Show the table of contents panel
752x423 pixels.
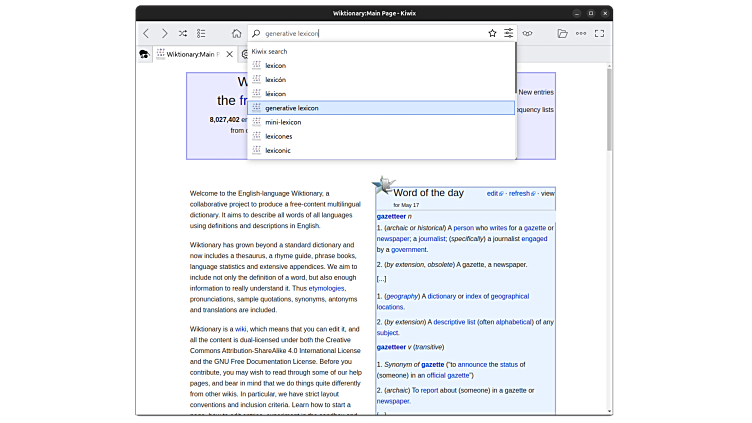click(x=201, y=33)
